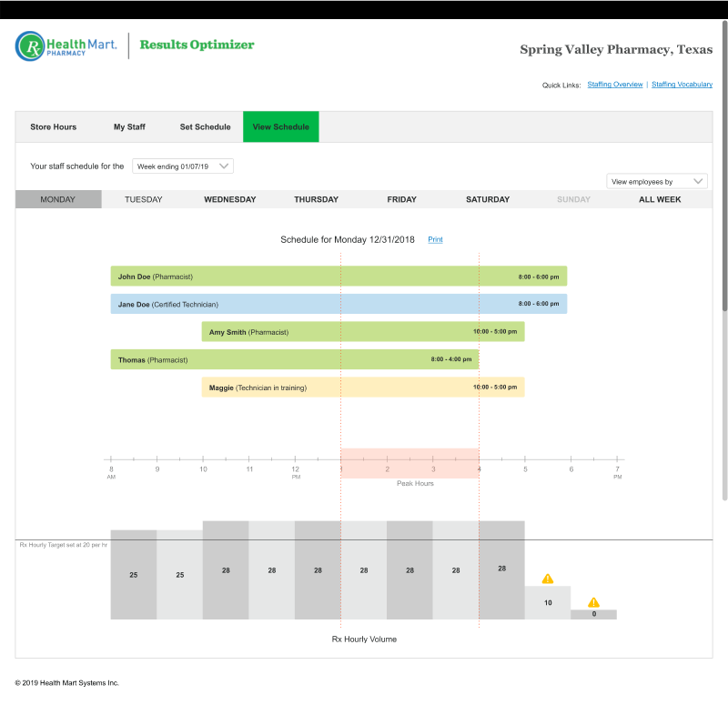Click the warning icon above the 10 bar
This screenshot has width=728, height=705.
click(x=548, y=579)
